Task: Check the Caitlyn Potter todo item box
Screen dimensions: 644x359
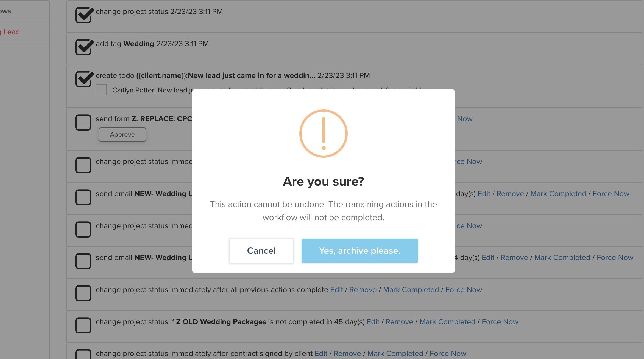Action: pyautogui.click(x=101, y=90)
